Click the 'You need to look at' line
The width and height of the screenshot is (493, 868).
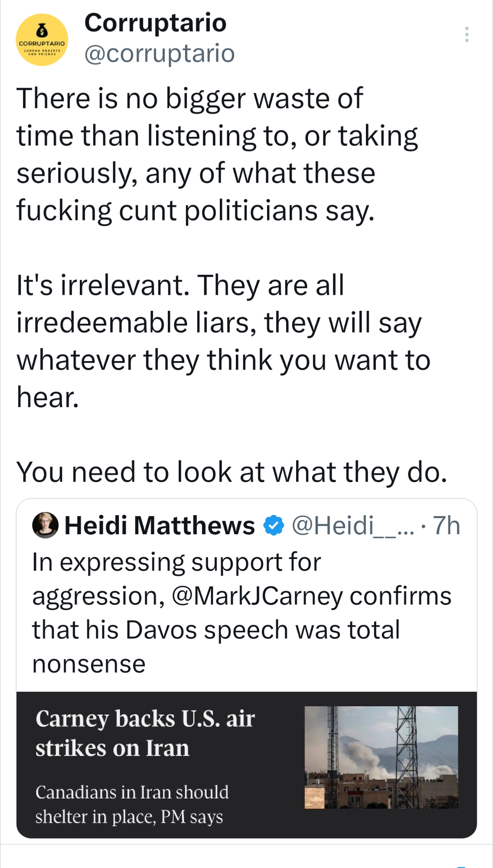click(x=232, y=472)
